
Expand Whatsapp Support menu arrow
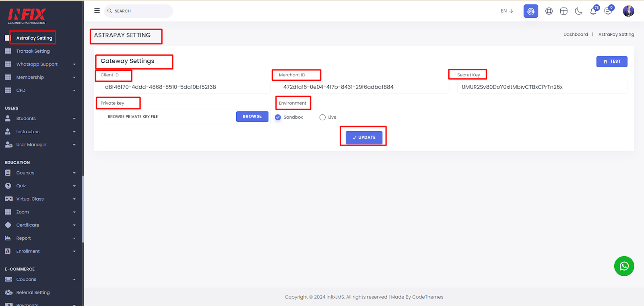point(74,64)
